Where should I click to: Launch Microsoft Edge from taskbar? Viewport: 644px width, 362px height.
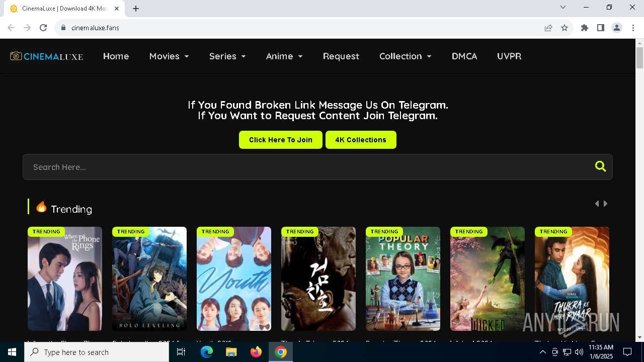tap(207, 352)
